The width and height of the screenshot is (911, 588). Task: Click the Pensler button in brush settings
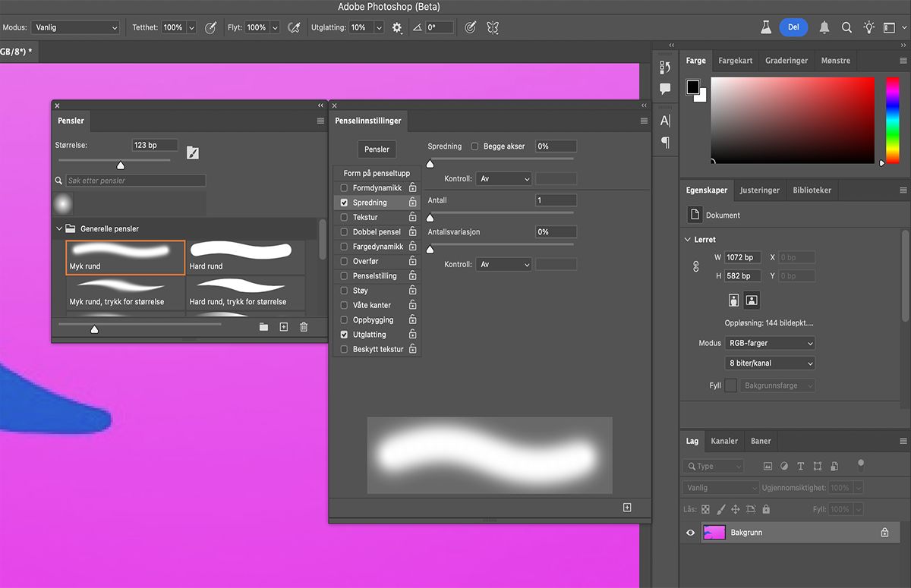tap(377, 149)
